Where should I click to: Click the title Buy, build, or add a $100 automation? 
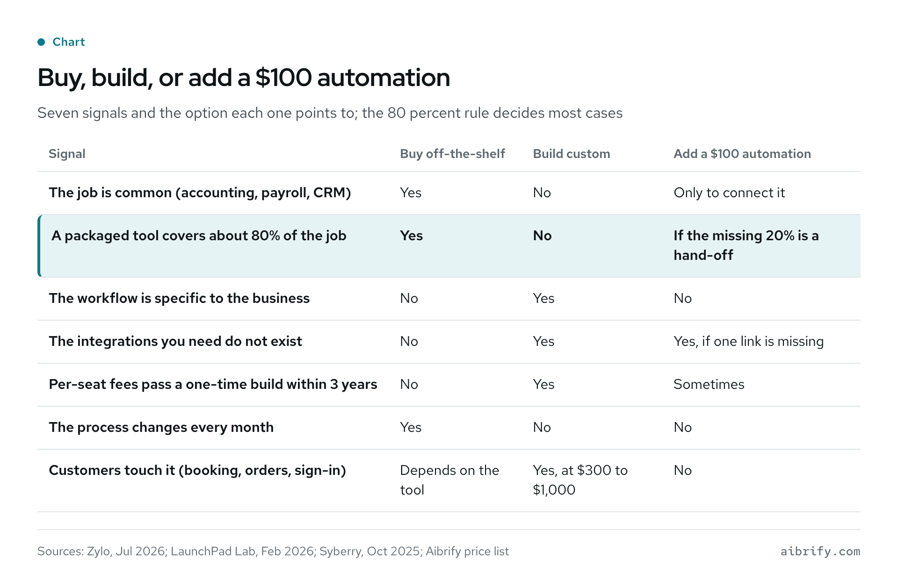click(244, 78)
